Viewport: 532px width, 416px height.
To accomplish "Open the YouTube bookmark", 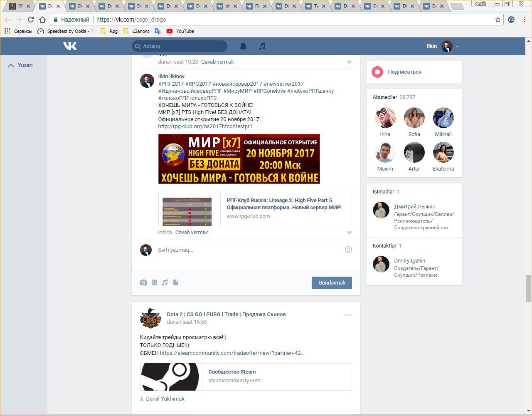I will tap(180, 31).
